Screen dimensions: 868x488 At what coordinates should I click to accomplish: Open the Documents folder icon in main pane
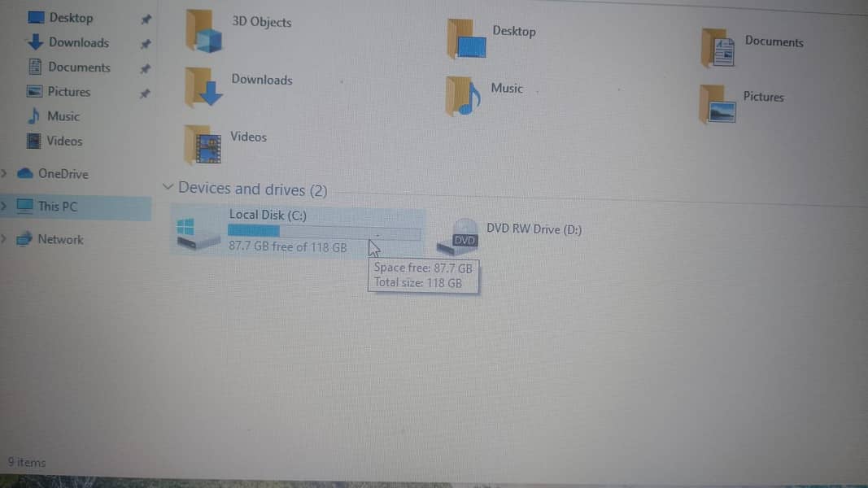pyautogui.click(x=718, y=49)
